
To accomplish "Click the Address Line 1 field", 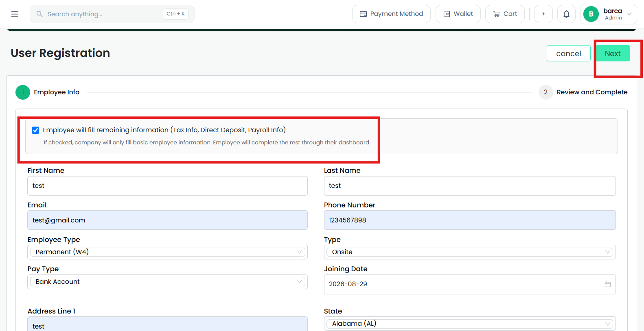I will tap(167, 324).
